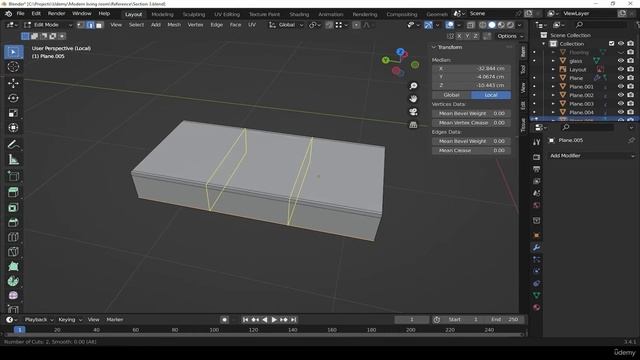Activate the Move tool in the toolbar
Screen dimensions: 640x360
tap(13, 83)
